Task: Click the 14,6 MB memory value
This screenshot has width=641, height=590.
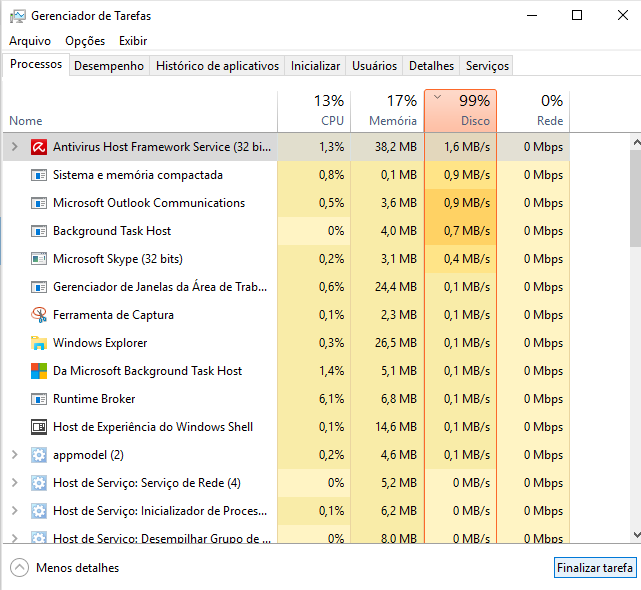Action: (x=396, y=427)
